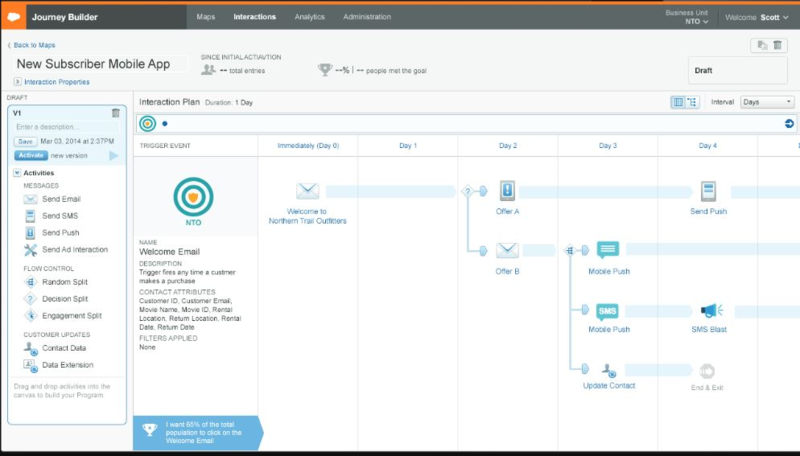Open the Business Unit NTO dropdown

tap(687, 17)
